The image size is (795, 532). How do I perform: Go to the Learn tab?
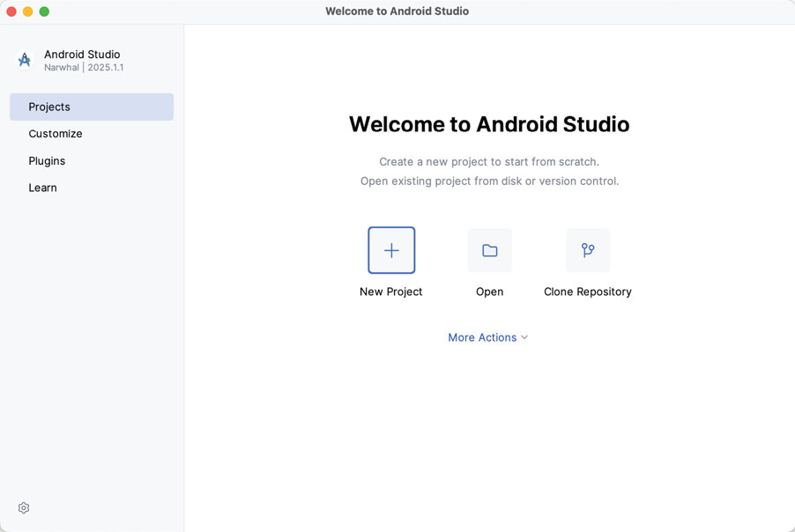(x=92, y=188)
